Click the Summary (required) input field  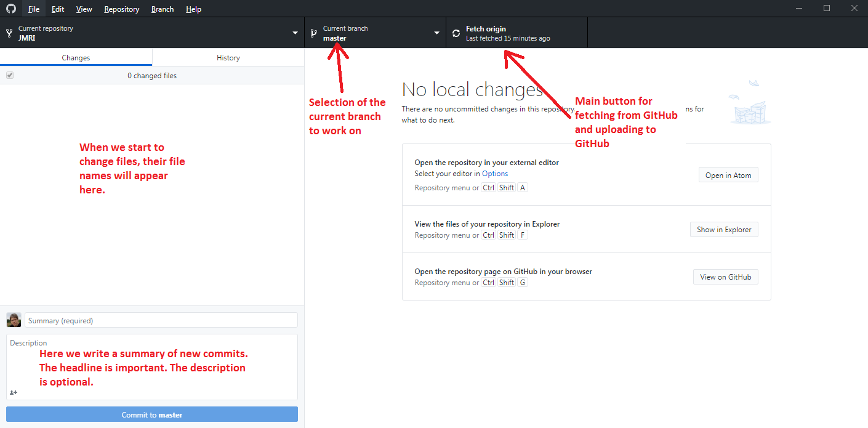pos(161,320)
